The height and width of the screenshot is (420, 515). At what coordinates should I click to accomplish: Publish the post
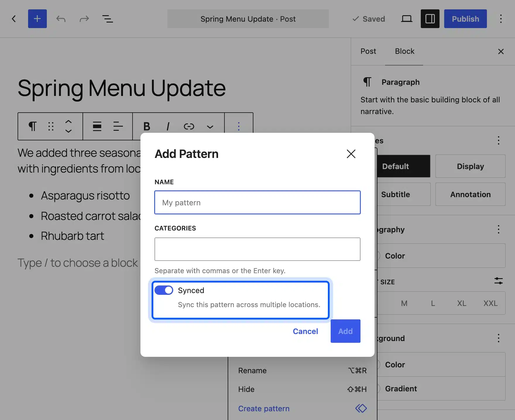pyautogui.click(x=466, y=19)
